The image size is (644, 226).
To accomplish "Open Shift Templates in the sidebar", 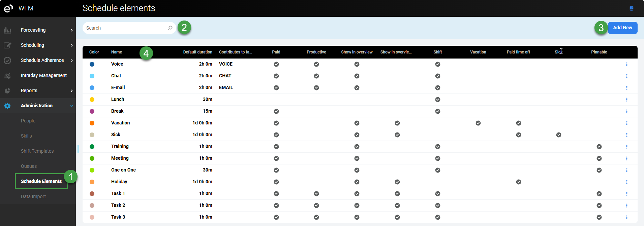I will pos(37,151).
